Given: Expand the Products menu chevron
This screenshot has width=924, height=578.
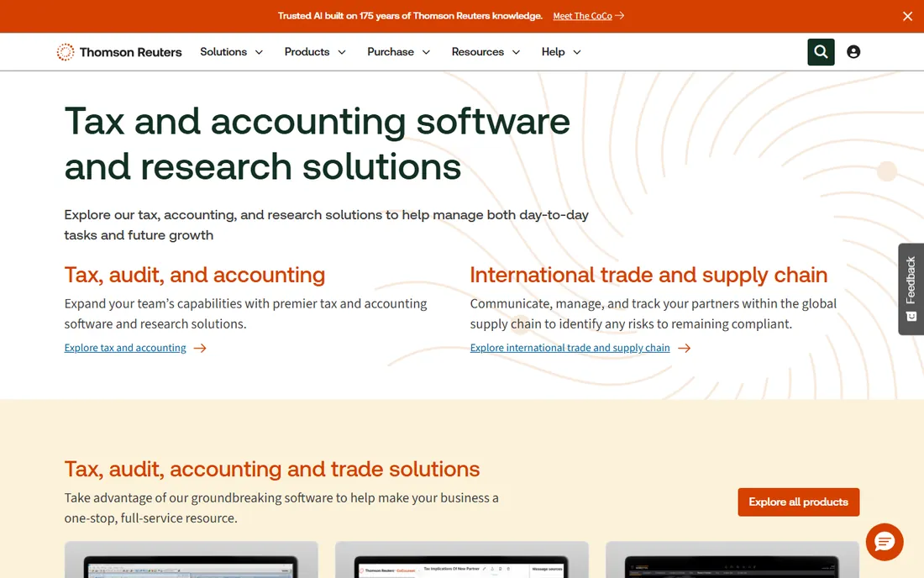Looking at the screenshot, I should click(342, 52).
